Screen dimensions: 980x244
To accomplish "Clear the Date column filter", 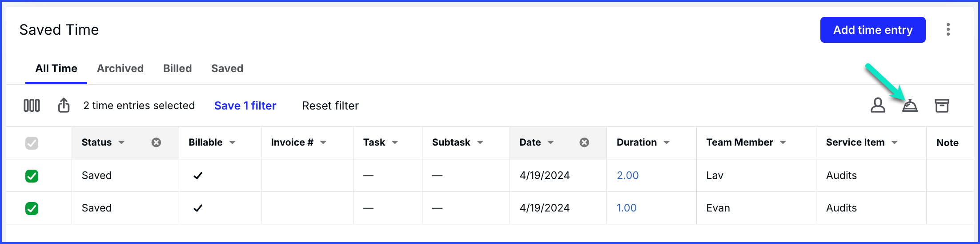I will tap(584, 142).
